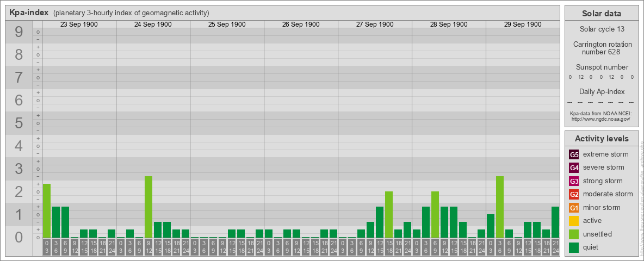Click the '25 Sep 1900' date header

click(x=227, y=24)
